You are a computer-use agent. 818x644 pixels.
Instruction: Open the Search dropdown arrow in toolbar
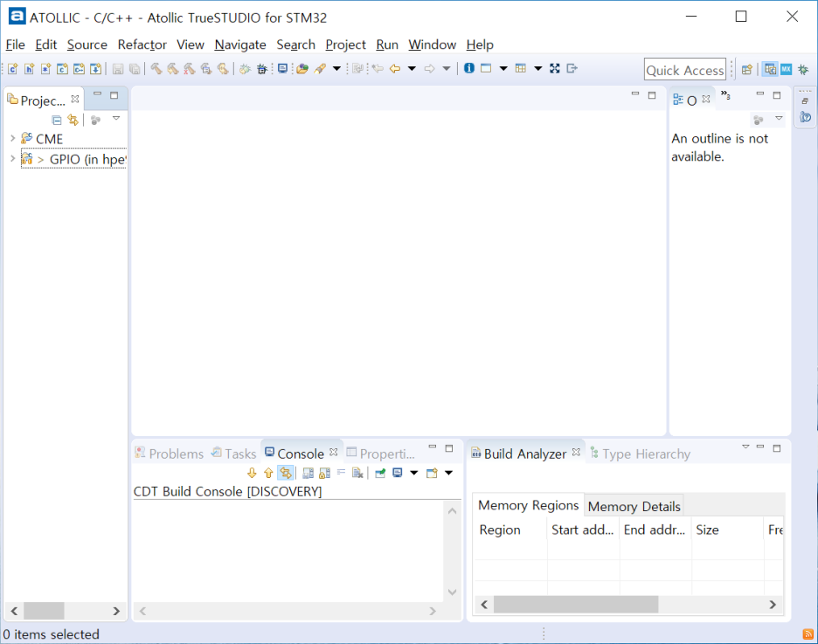click(336, 68)
